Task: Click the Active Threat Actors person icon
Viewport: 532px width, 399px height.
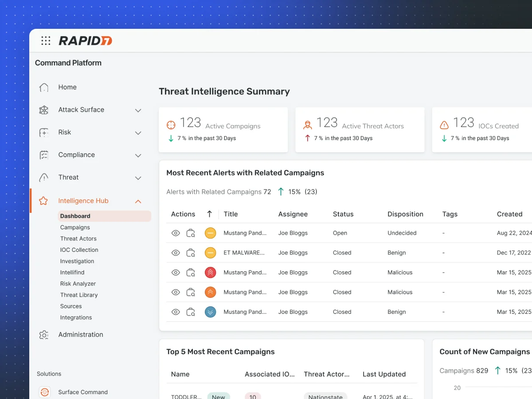Action: pos(308,125)
